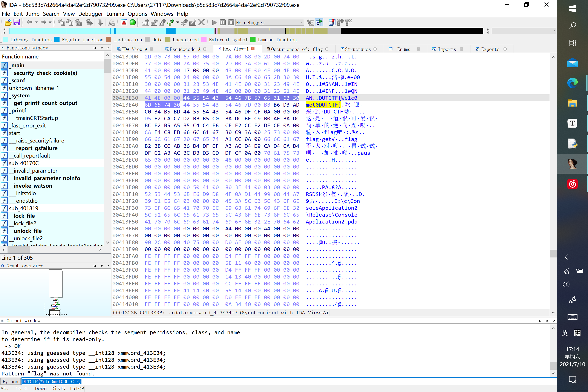Viewport: 588px width, 392px height.
Task: Click the Jump back arrow icon
Action: [x=29, y=23]
